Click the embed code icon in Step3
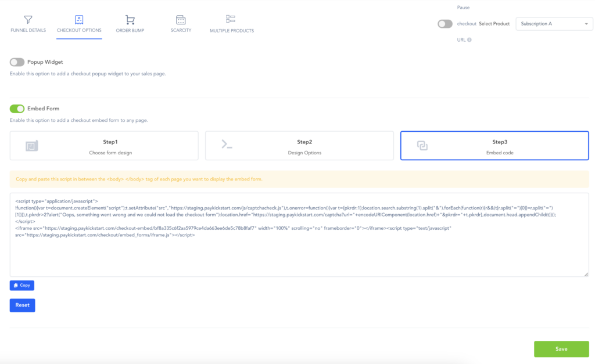Viewport: 595px width, 364px height. (422, 146)
